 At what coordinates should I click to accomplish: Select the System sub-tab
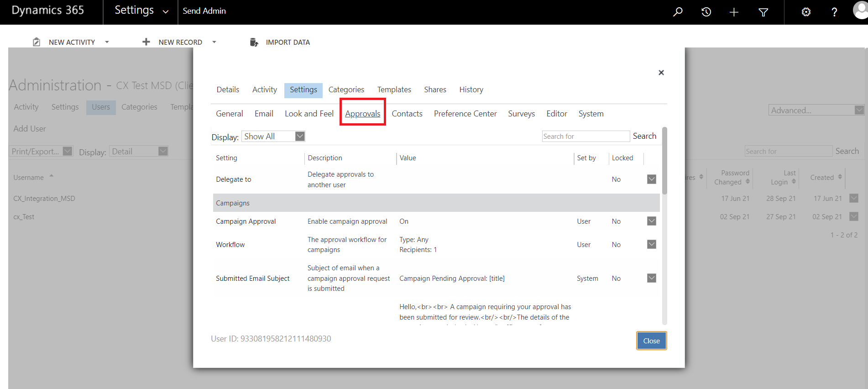pyautogui.click(x=591, y=114)
